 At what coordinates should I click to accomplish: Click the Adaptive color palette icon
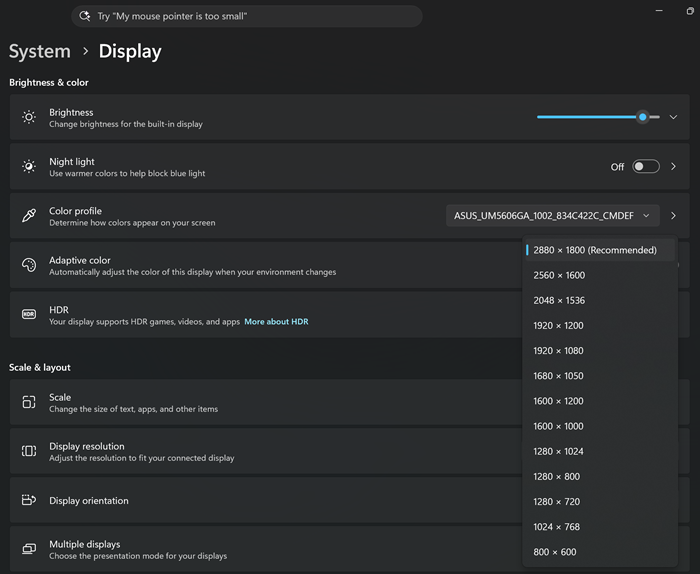tap(29, 265)
